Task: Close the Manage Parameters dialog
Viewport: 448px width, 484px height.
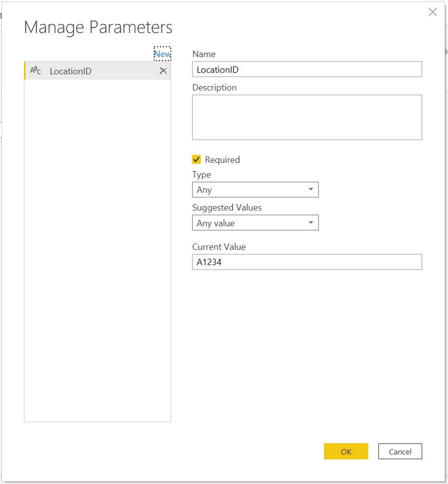Action: tap(432, 12)
